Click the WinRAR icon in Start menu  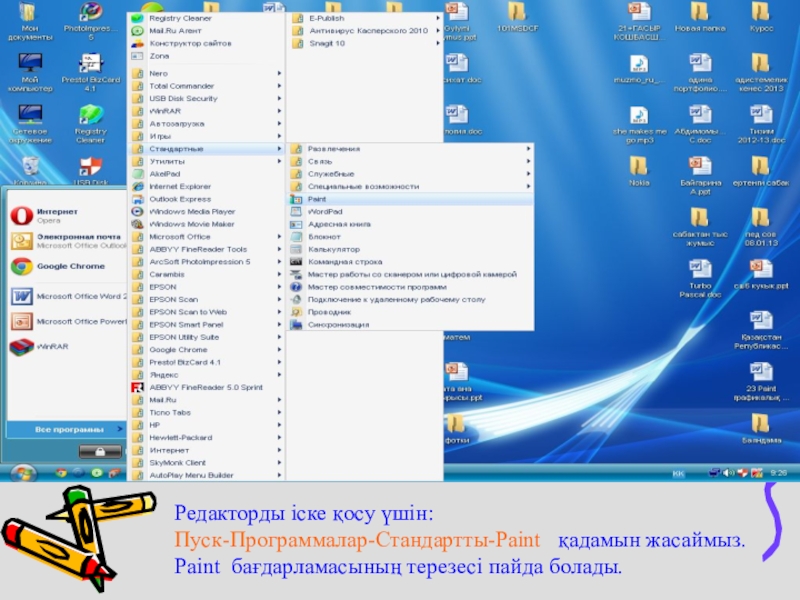(21, 347)
